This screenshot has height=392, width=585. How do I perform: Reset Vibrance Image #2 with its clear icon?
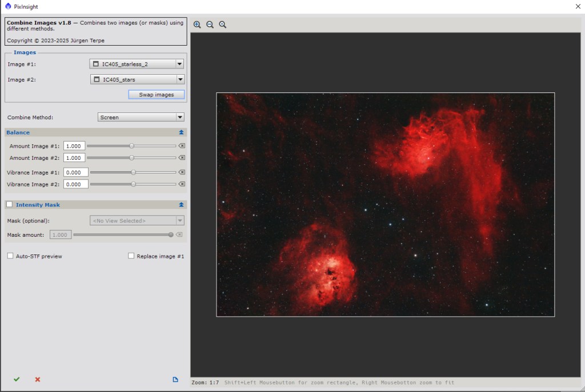182,184
